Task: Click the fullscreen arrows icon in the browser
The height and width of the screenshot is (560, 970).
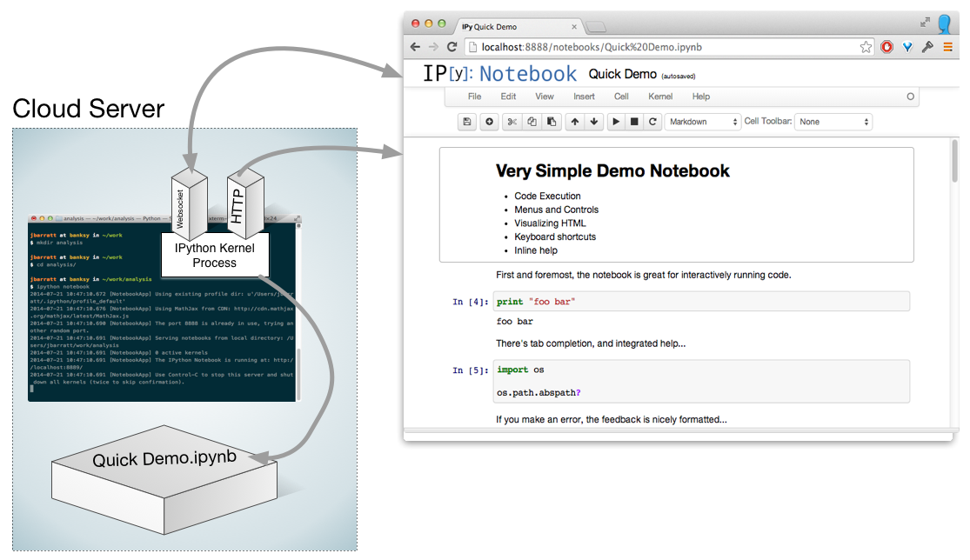Action: [x=925, y=23]
